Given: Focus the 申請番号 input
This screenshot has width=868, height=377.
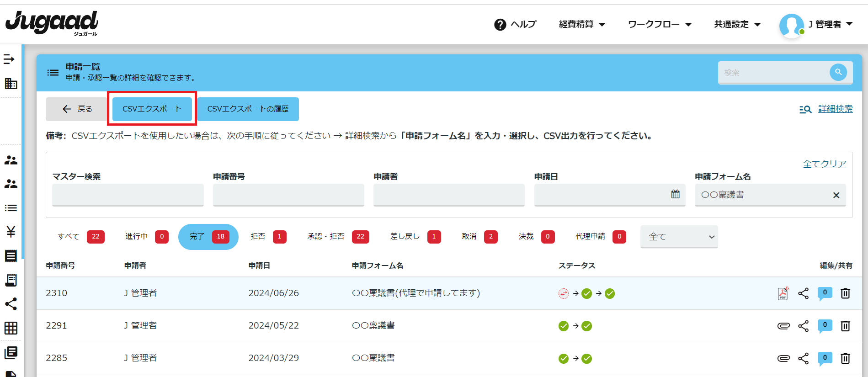Looking at the screenshot, I should click(288, 195).
